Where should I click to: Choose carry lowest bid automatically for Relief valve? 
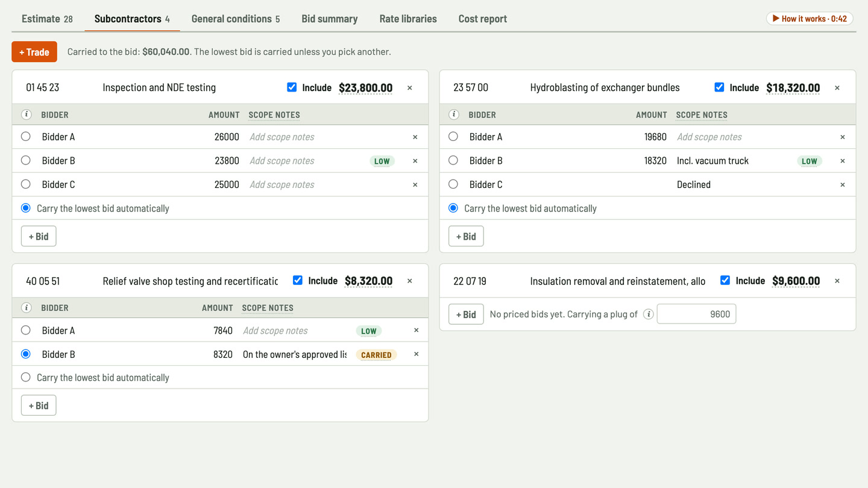[x=25, y=378]
